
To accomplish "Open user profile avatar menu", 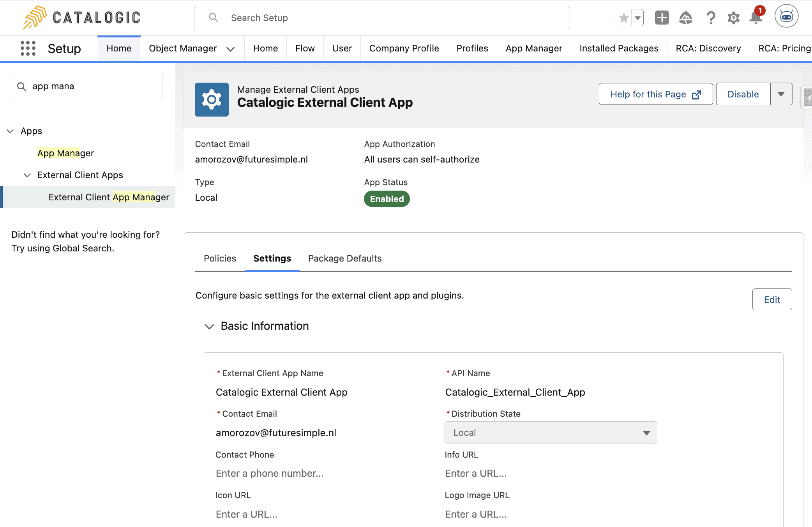I will (x=786, y=16).
